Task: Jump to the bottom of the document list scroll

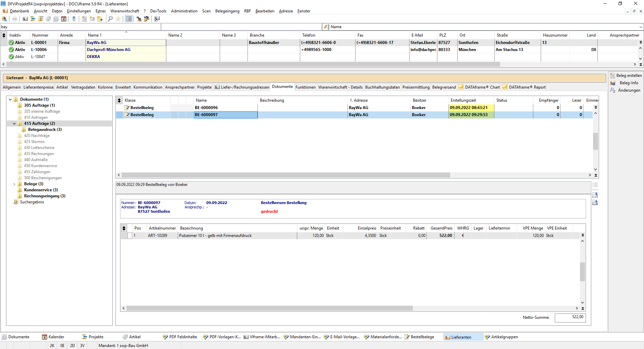Action: pos(596,175)
